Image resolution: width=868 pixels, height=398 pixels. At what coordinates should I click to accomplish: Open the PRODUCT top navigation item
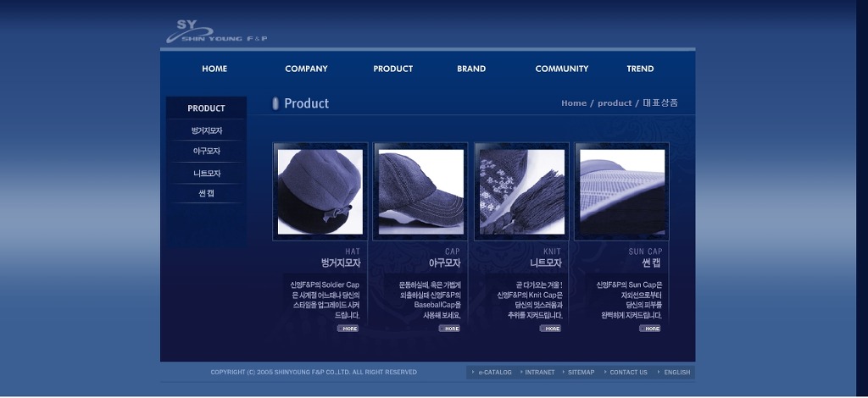pyautogui.click(x=392, y=69)
